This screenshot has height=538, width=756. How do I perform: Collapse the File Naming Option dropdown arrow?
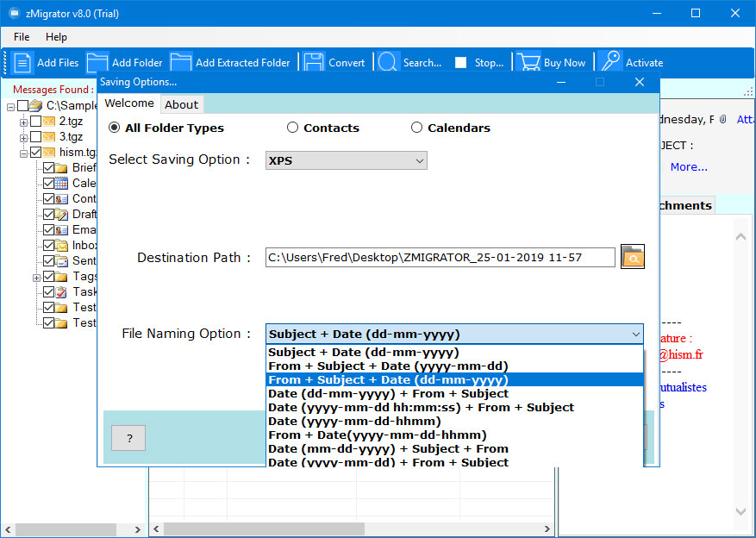tap(636, 334)
